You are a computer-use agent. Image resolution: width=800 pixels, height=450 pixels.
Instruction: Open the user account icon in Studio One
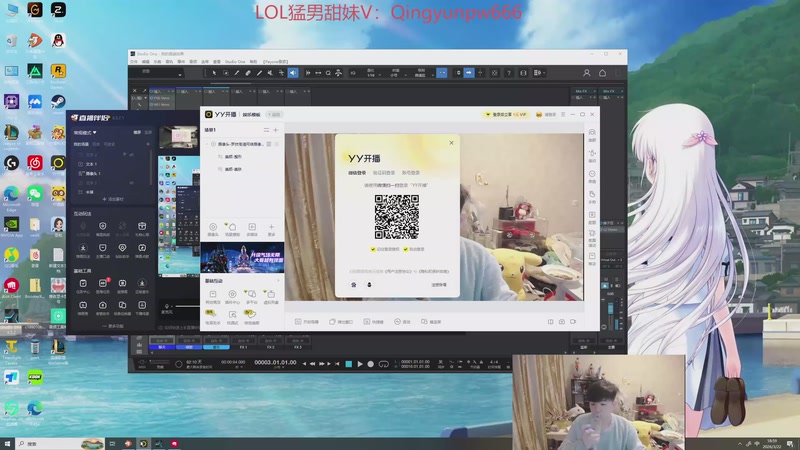click(587, 73)
